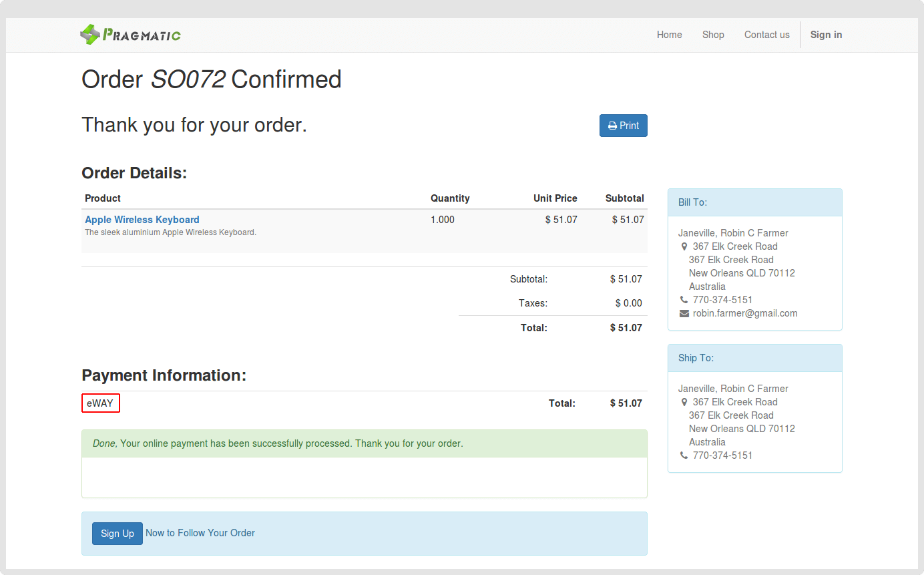Image resolution: width=924 pixels, height=575 pixels.
Task: Click the map marker icon in Bill To
Action: (x=684, y=246)
